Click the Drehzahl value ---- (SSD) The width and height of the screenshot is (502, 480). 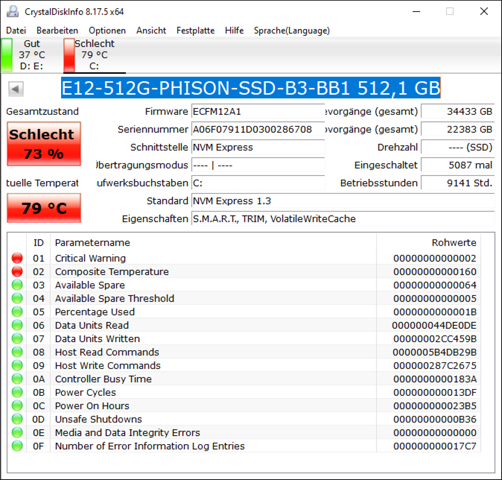point(458,147)
